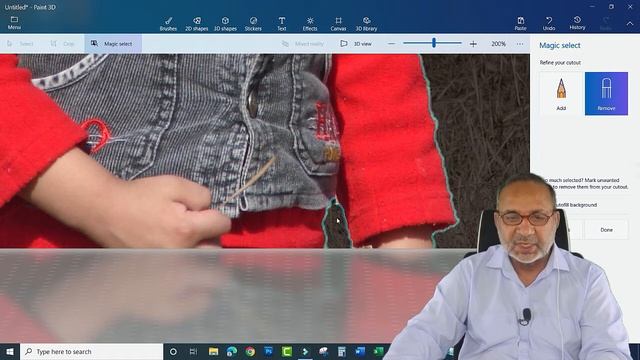Image resolution: width=640 pixels, height=360 pixels.
Task: Click the Type here to search box
Action: [91, 351]
